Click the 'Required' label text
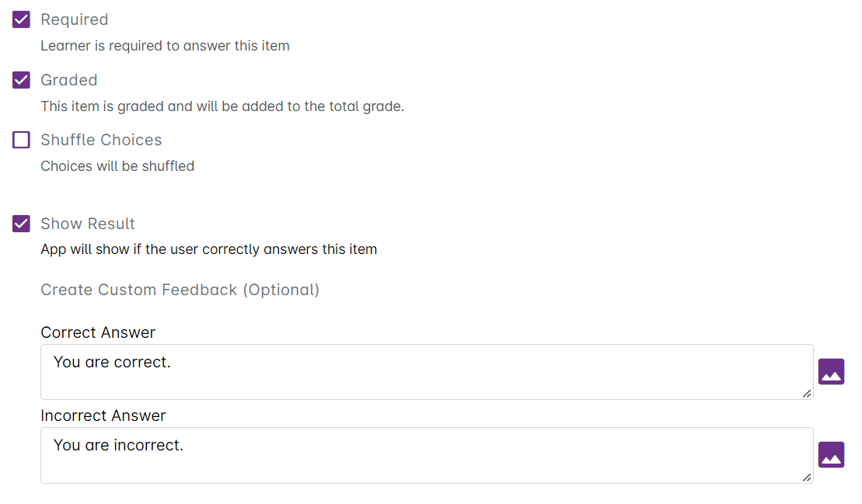862x504 pixels. 74,19
